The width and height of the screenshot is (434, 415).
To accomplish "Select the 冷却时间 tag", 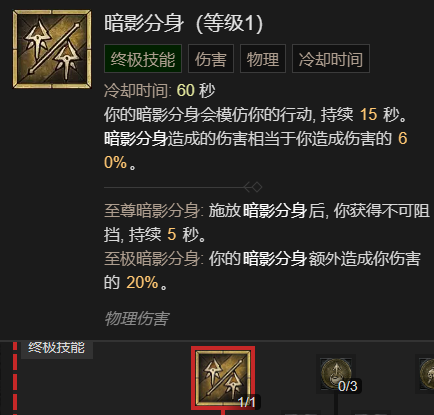I will (331, 59).
